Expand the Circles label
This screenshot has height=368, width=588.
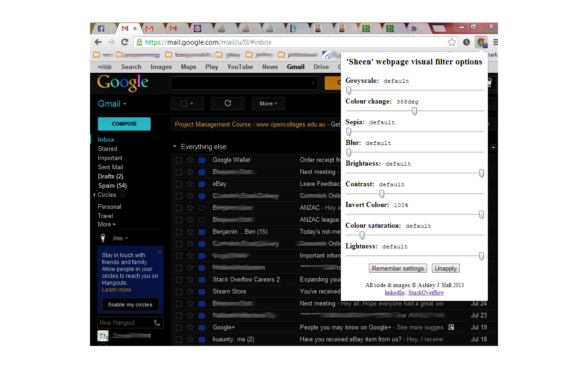95,195
